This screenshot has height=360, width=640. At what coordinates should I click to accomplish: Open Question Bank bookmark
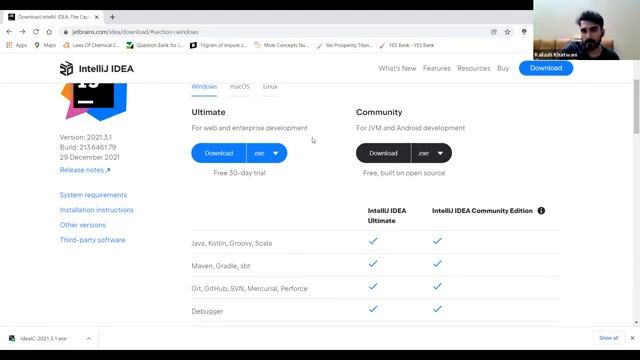pos(155,45)
